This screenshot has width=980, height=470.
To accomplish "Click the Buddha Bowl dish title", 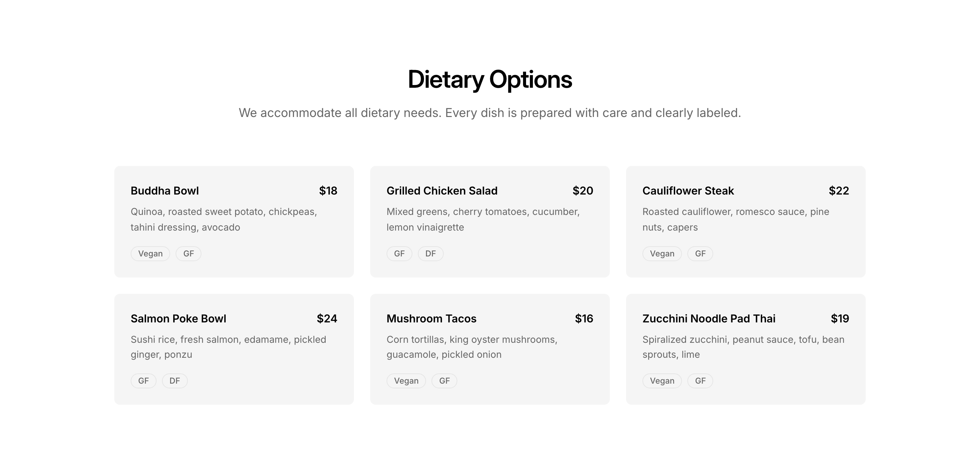I will [164, 190].
